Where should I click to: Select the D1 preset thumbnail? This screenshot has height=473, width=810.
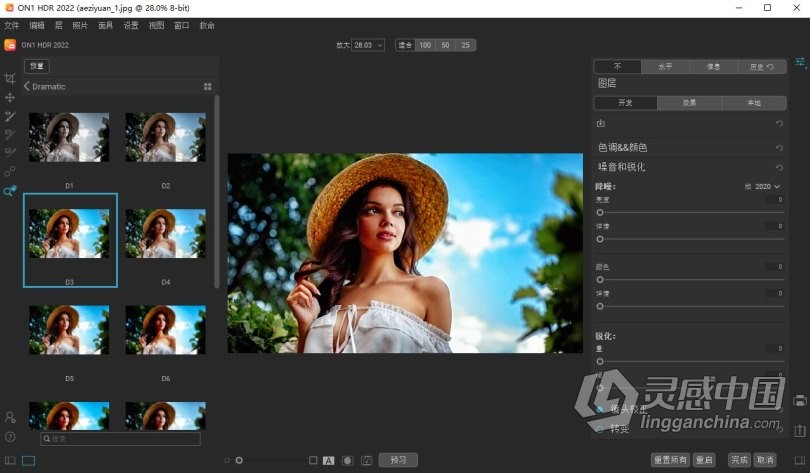click(69, 137)
